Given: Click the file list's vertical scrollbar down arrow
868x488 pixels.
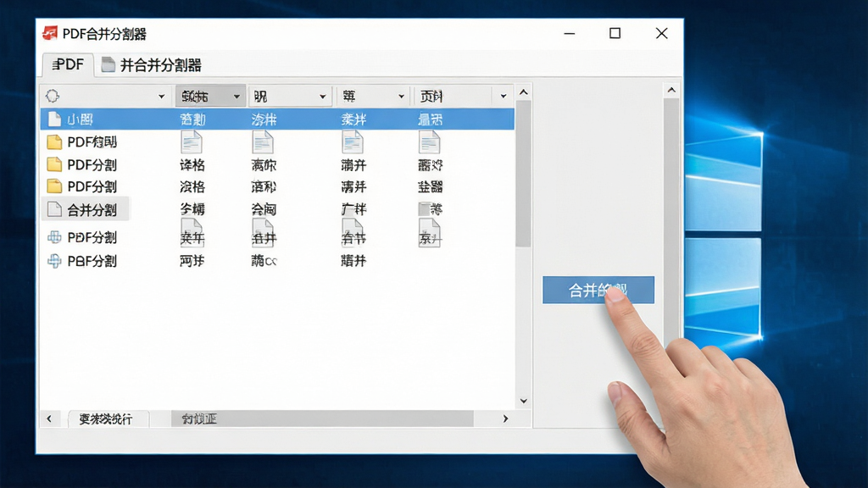Looking at the screenshot, I should [x=524, y=401].
